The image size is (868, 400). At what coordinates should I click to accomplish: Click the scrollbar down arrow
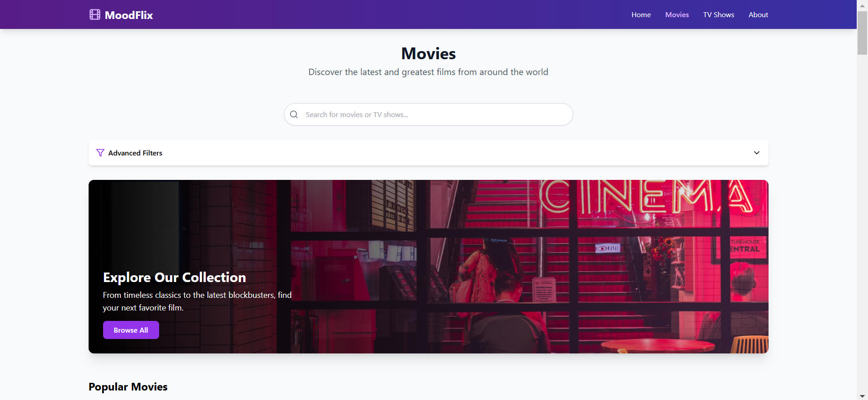point(862,396)
